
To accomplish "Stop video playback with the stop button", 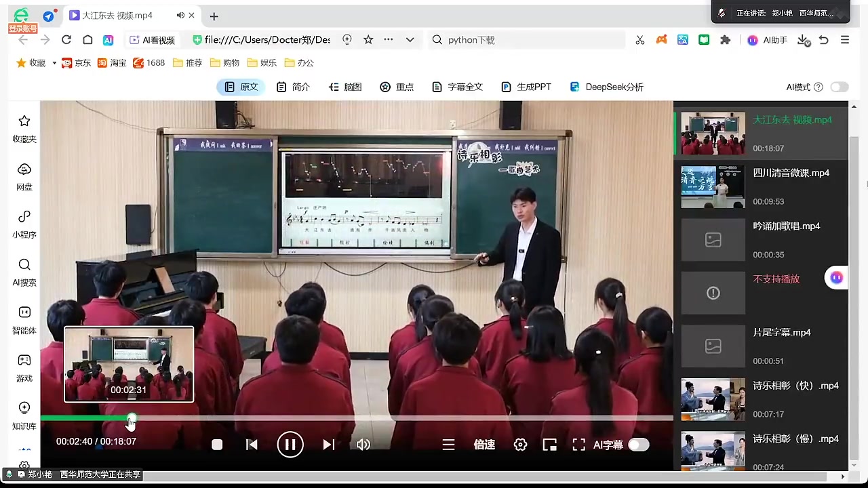I will coord(217,445).
